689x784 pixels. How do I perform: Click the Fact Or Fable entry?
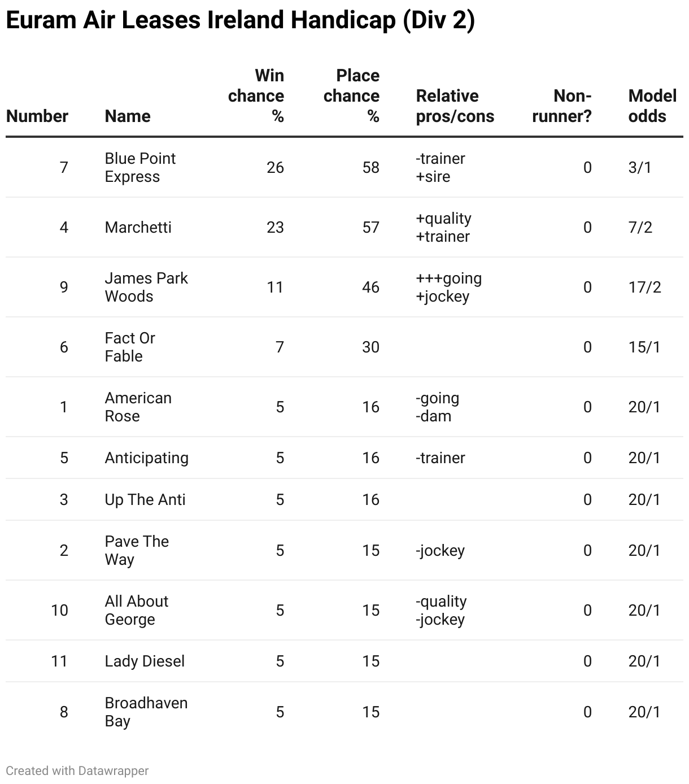[x=130, y=347]
